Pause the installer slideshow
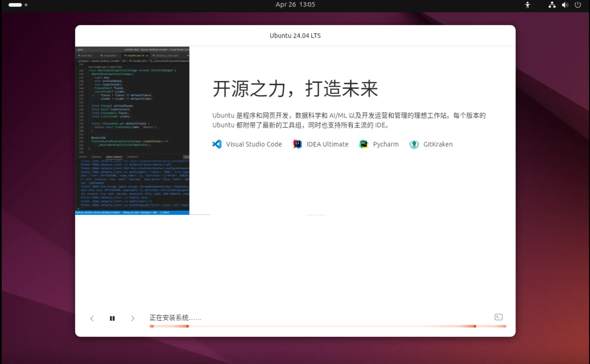This screenshot has height=364, width=590. 112,318
